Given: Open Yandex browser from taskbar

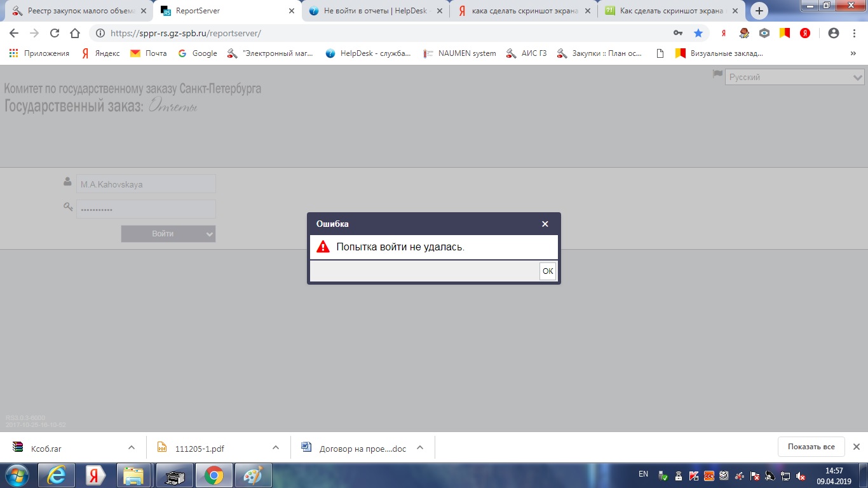Looking at the screenshot, I should [95, 475].
